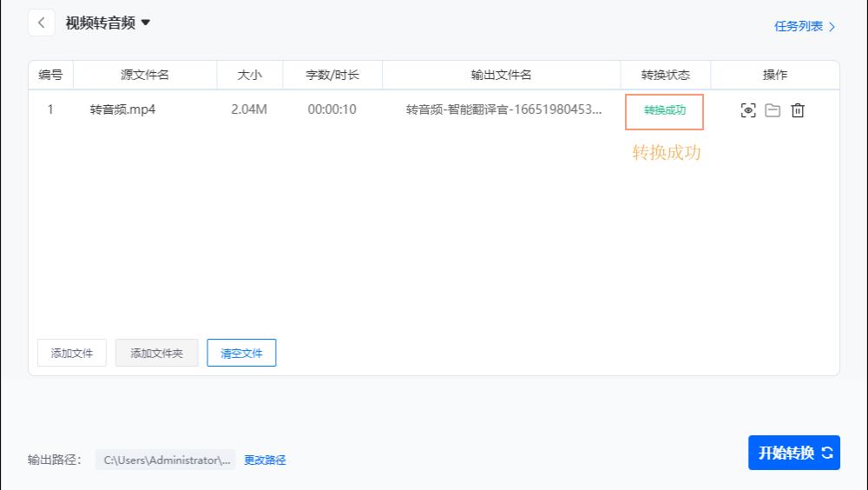Viewport: 868px width, 490px height.
Task: Click the 添加文件 button
Action: [x=72, y=354]
